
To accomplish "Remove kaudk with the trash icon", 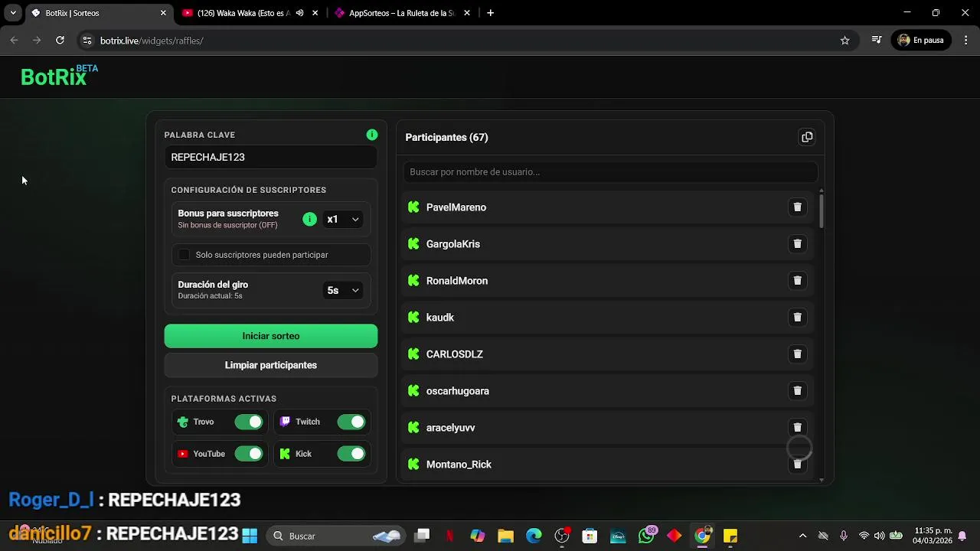I will (797, 318).
